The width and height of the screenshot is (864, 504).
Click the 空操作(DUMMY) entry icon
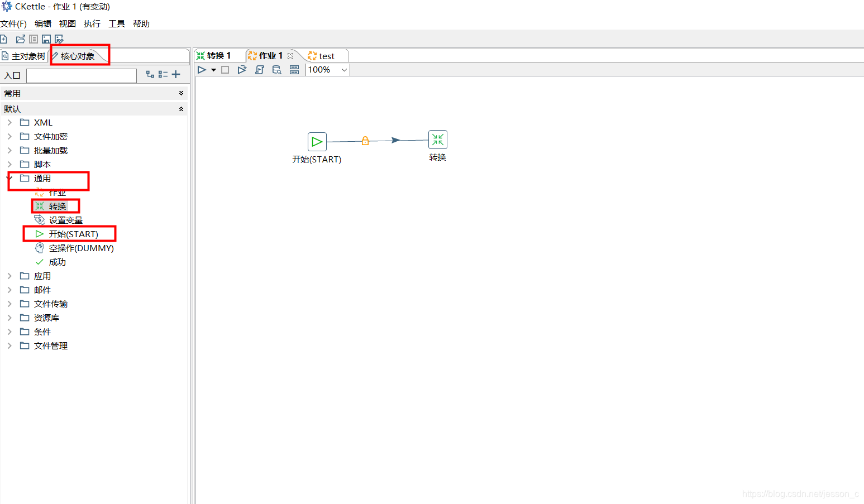click(x=40, y=248)
